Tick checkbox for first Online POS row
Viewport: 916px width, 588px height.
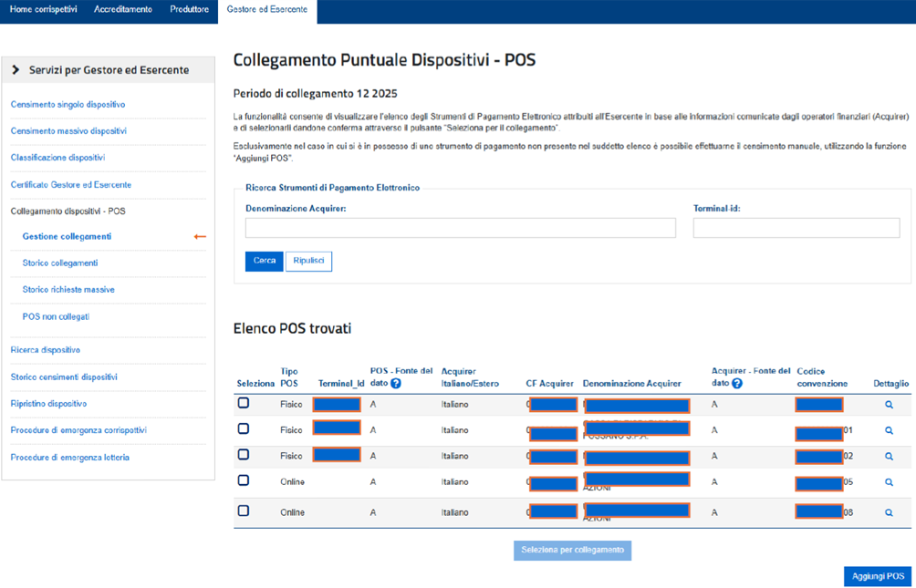[x=244, y=480]
